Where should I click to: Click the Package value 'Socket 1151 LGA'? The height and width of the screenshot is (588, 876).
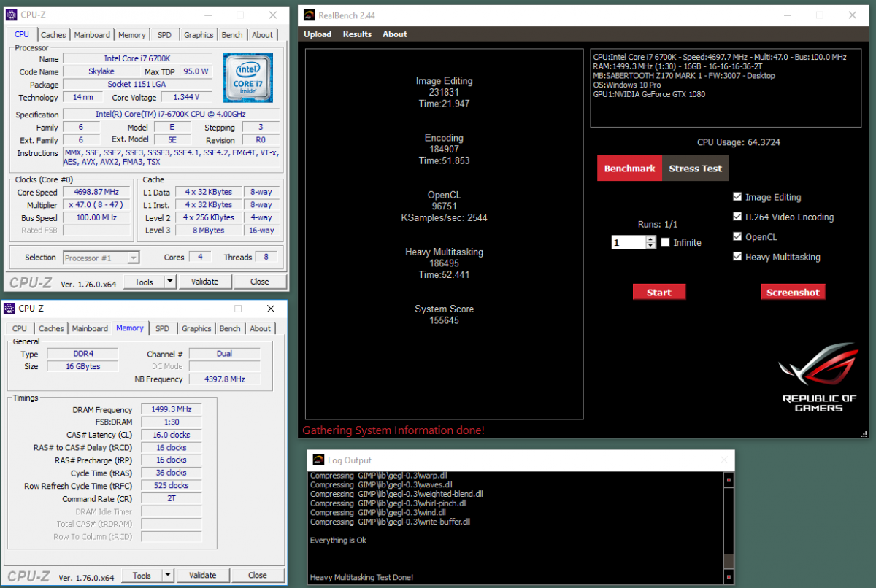coord(137,84)
